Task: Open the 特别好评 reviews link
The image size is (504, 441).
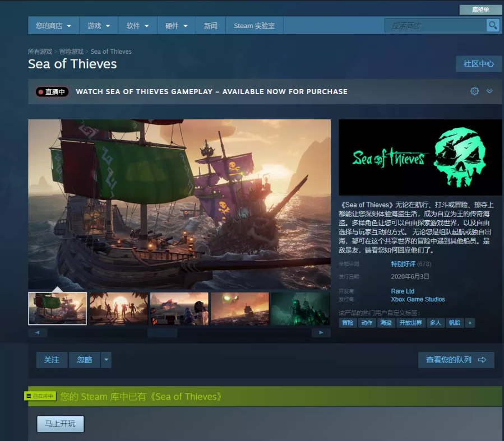Action: point(403,264)
